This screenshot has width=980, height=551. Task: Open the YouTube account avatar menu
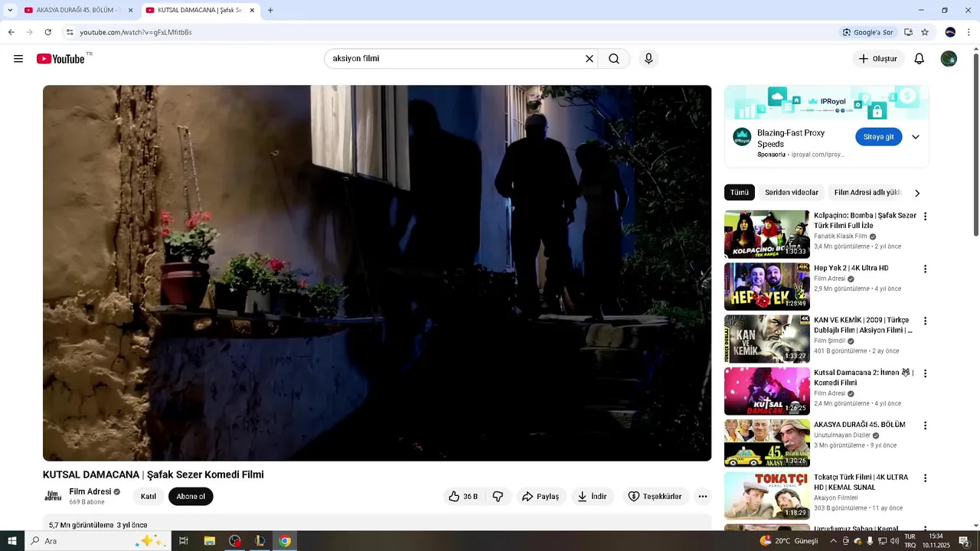949,59
